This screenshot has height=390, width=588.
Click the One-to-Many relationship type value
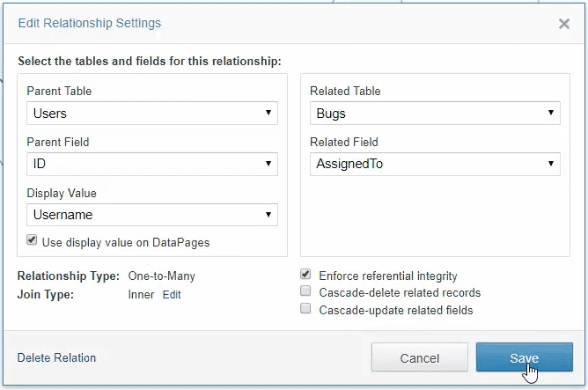point(162,276)
